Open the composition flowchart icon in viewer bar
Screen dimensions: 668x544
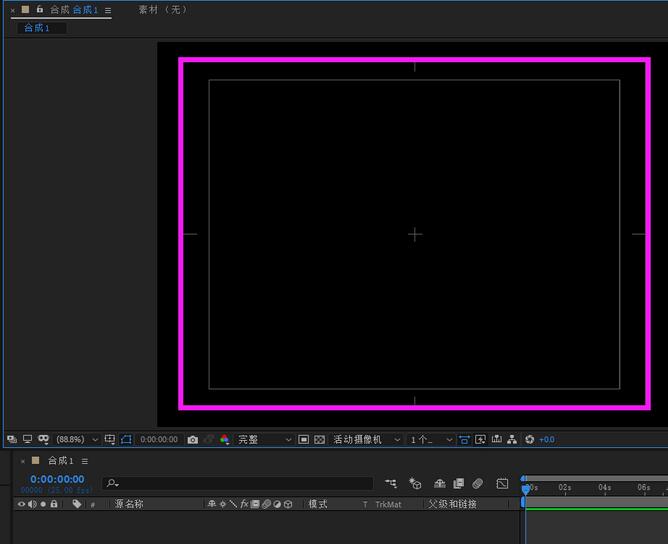(x=512, y=439)
